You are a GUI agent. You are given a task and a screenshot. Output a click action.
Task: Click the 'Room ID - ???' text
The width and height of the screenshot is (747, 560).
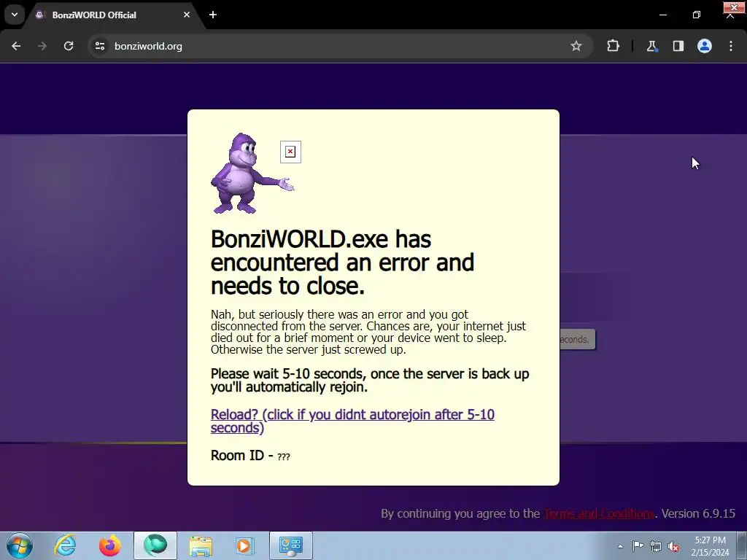pyautogui.click(x=250, y=456)
